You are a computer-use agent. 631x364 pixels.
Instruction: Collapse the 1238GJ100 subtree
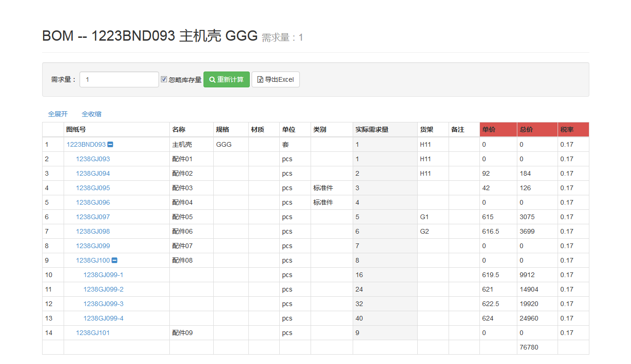pos(114,261)
